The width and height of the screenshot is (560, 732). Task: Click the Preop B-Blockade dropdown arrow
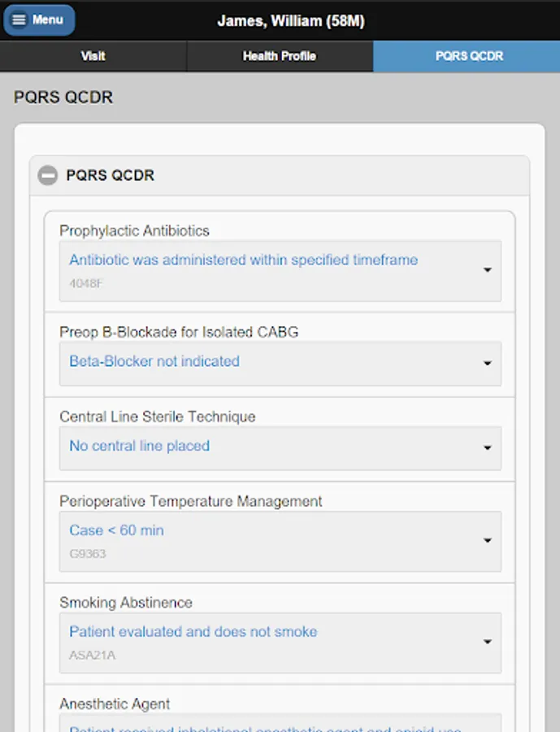(x=487, y=364)
